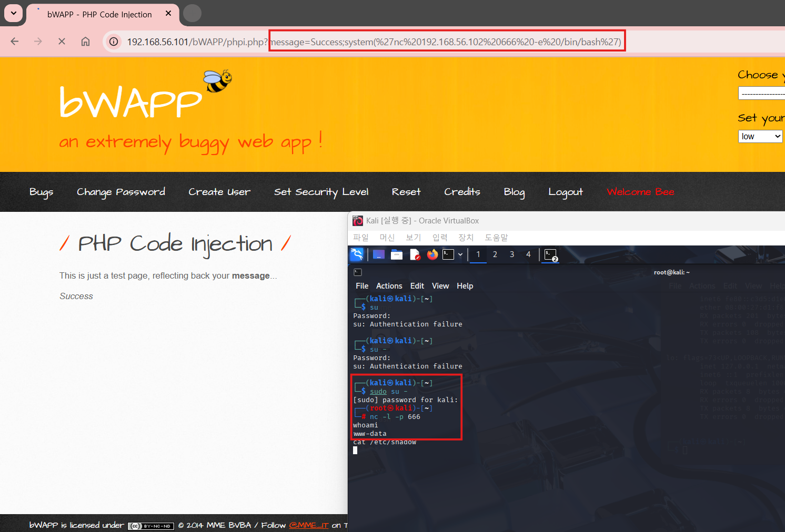
Task: Switch to Kali workspace 1
Action: [478, 254]
